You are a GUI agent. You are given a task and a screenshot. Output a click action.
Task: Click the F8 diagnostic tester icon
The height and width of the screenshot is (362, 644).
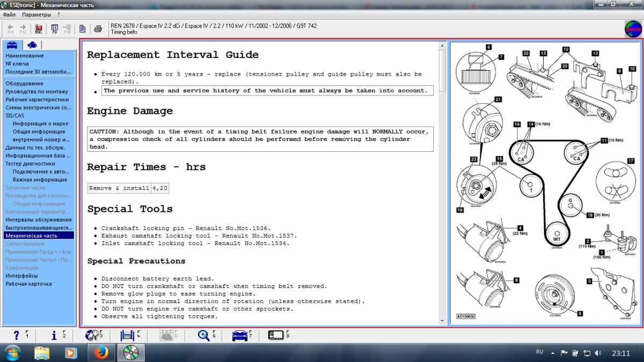click(x=276, y=336)
